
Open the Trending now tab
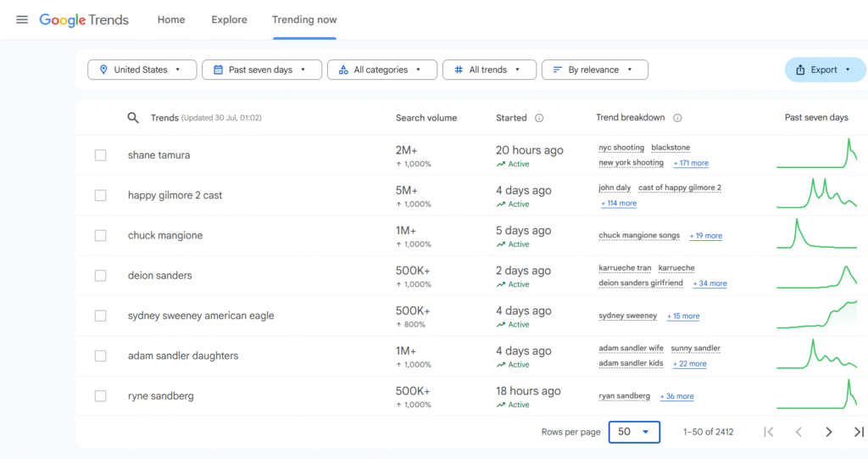tap(304, 20)
